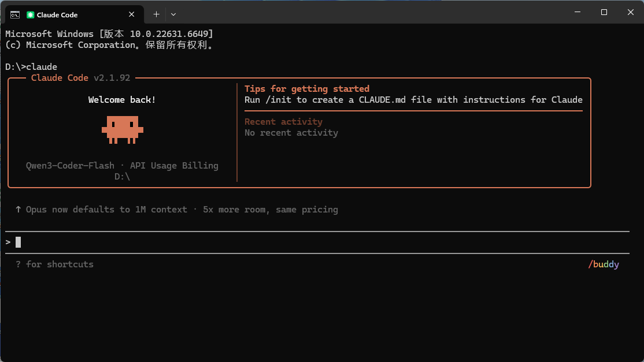Viewport: 644px width, 362px height.
Task: Click 'Tips for getting started' heading
Action: [307, 88]
